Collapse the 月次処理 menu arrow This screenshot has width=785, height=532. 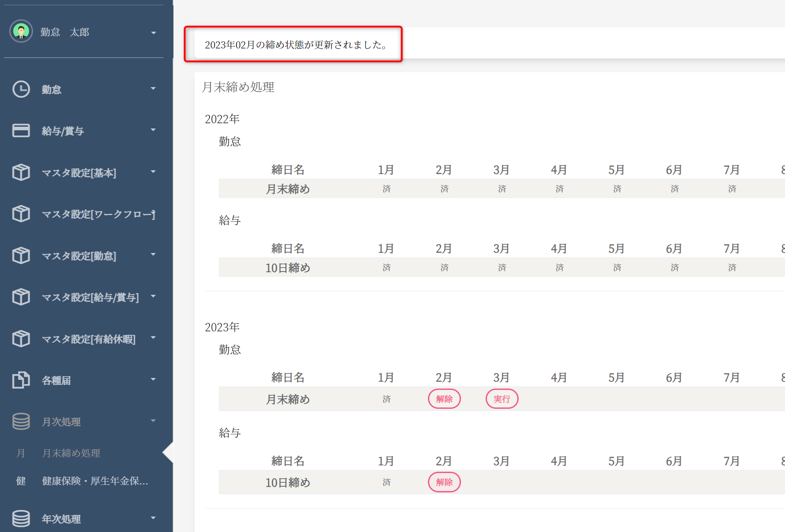tap(153, 421)
